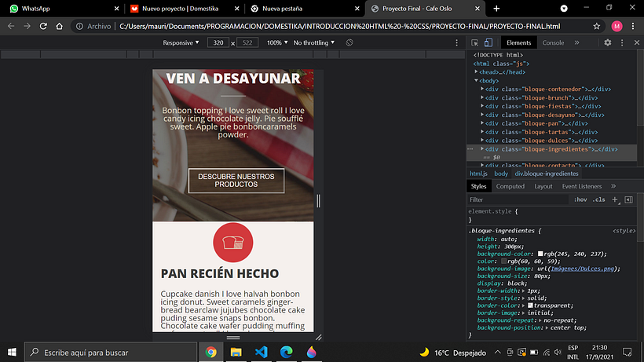Open the Windows Start menu
Viewport: 644px width, 362px height.
(x=12, y=352)
